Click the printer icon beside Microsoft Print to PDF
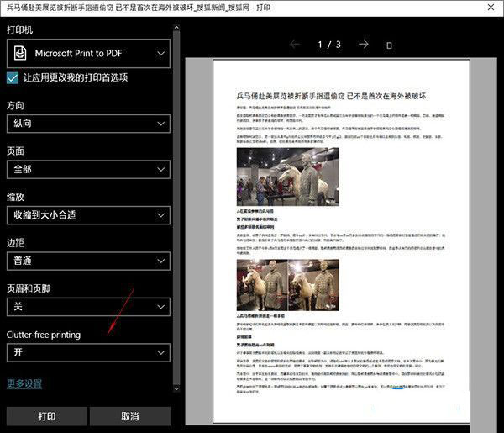504x433 pixels. click(19, 54)
